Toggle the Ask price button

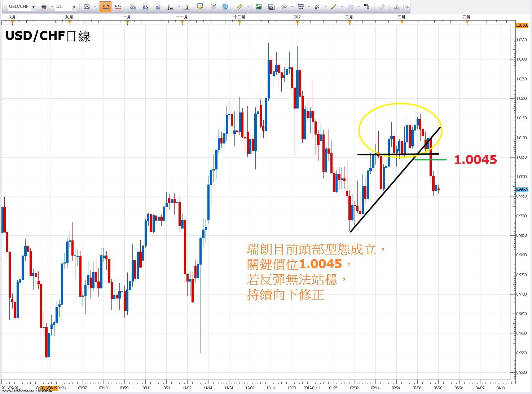pyautogui.click(x=118, y=6)
